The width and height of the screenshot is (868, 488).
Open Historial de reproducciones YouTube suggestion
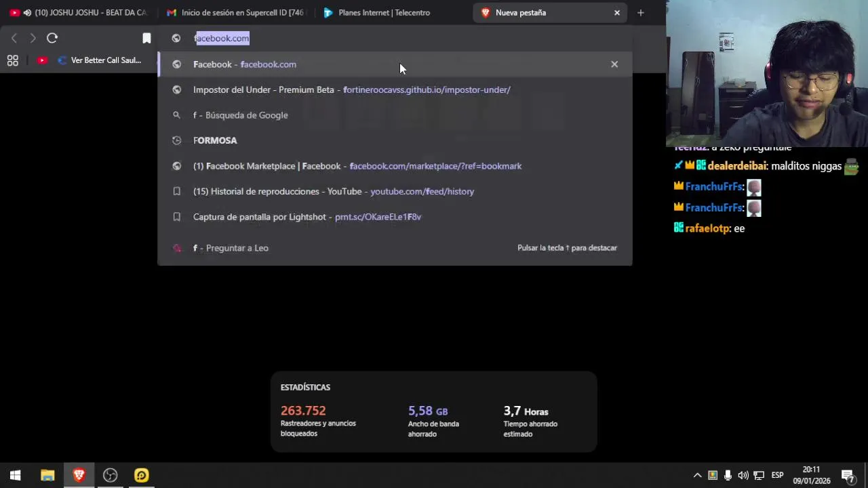(395, 191)
